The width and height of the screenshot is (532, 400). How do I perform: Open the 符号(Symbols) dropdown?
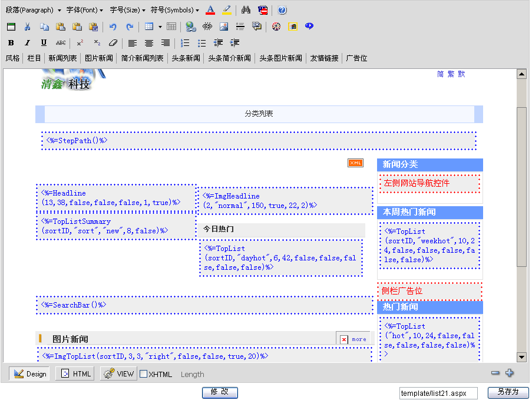[x=175, y=10]
